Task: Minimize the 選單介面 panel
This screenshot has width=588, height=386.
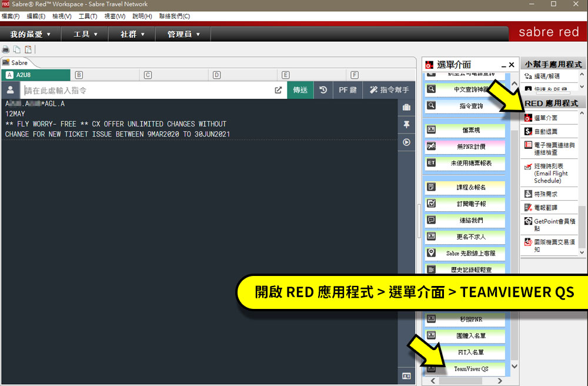Action: [504, 65]
